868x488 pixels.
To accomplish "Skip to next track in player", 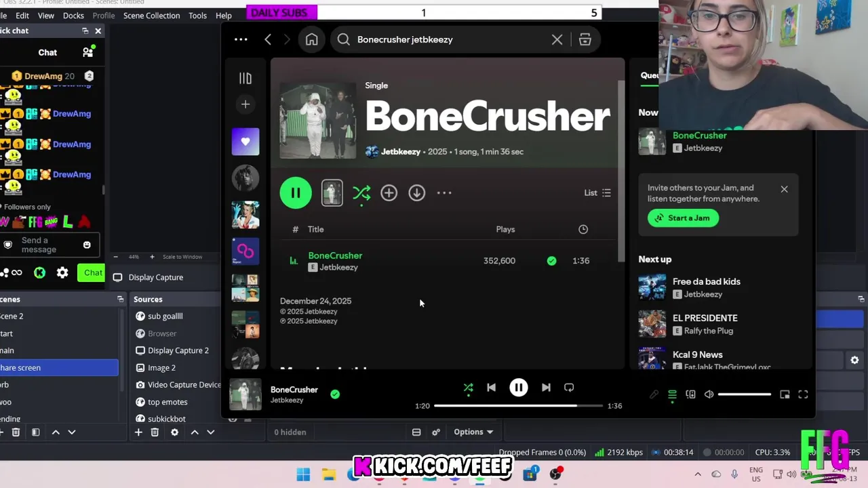I will click(546, 388).
